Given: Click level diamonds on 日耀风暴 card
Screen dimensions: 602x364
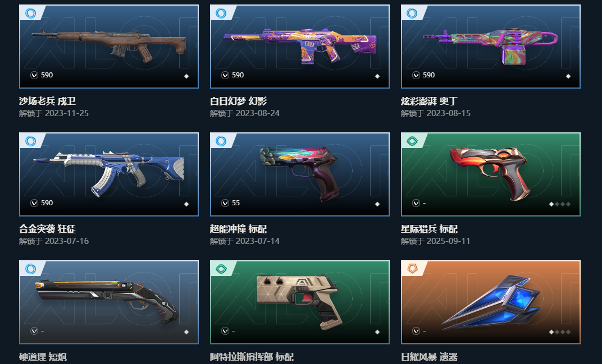Looking at the screenshot, I should click(x=560, y=332).
